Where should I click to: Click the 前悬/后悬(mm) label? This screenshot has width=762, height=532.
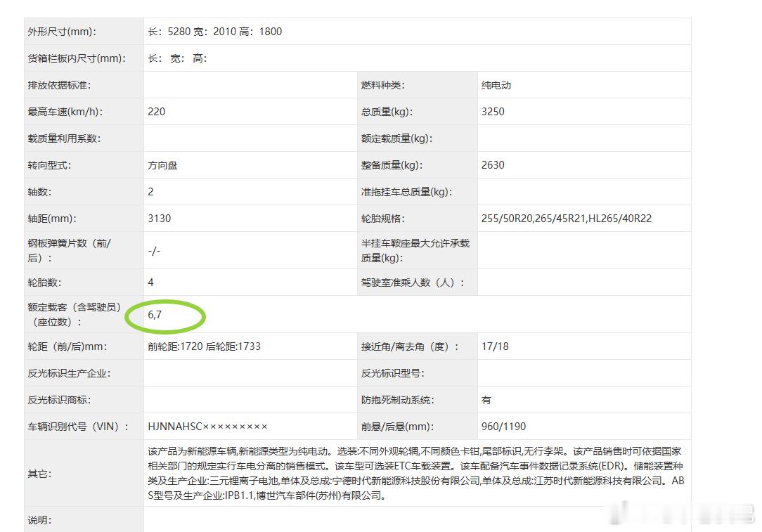[x=398, y=427]
